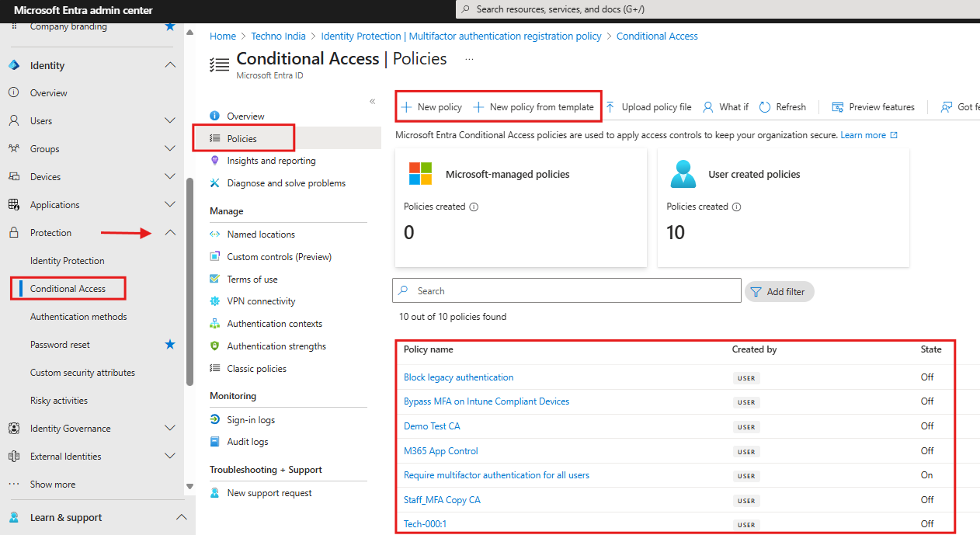Click the Add filter button
The width and height of the screenshot is (980, 535).
pyautogui.click(x=779, y=291)
